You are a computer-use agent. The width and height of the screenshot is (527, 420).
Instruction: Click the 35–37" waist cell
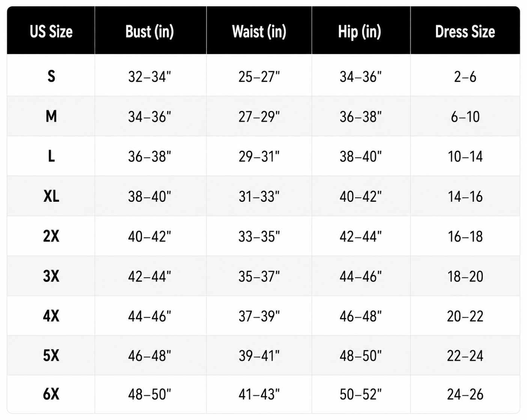259,276
